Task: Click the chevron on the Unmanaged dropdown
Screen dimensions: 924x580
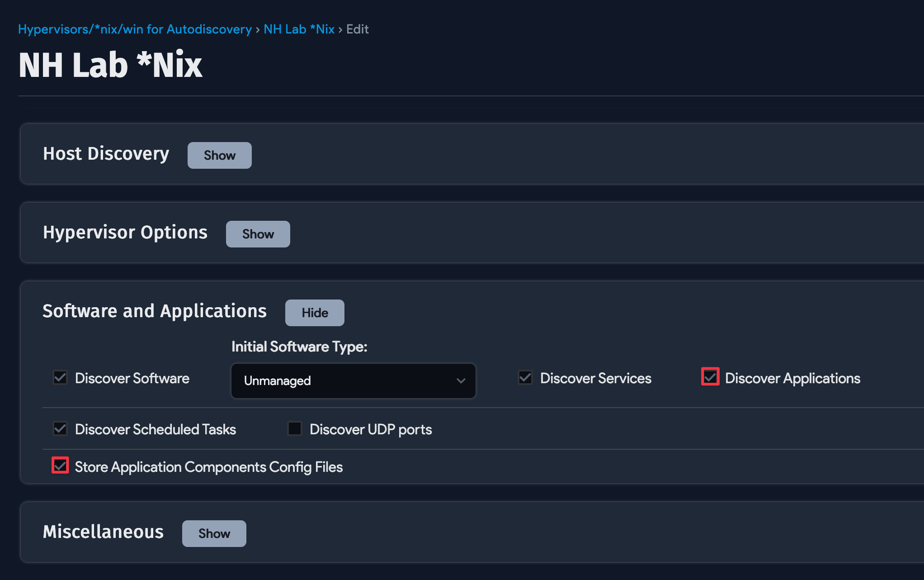Action: click(461, 380)
